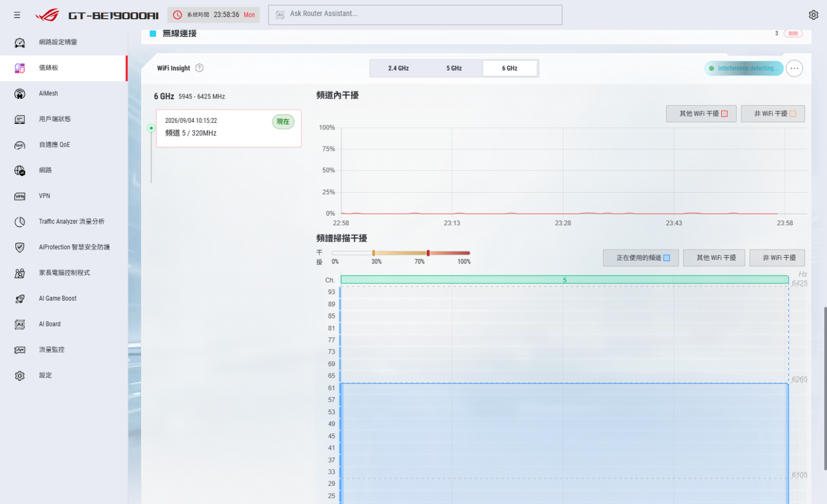Click the traffic monitor icon
The image size is (827, 504).
[x=20, y=350]
